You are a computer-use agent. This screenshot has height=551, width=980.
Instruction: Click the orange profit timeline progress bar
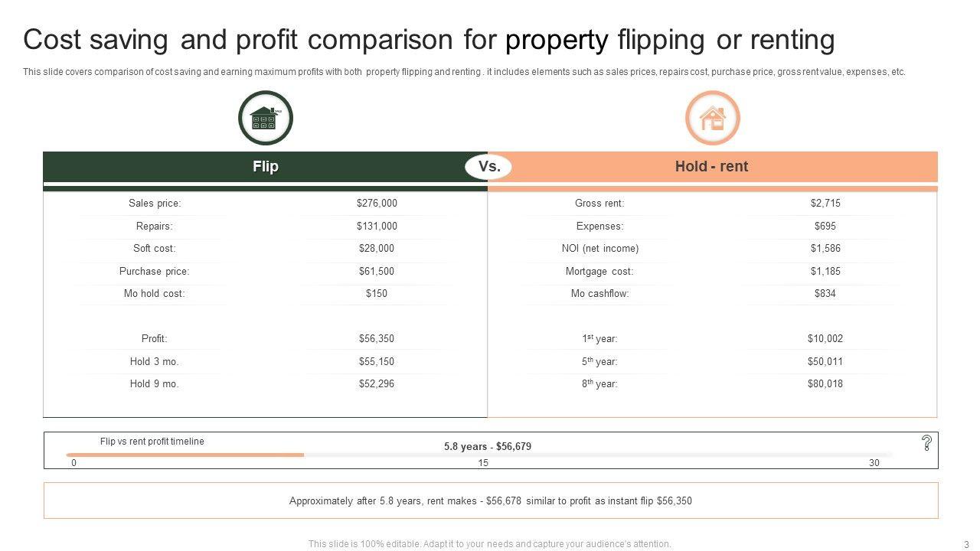click(185, 455)
